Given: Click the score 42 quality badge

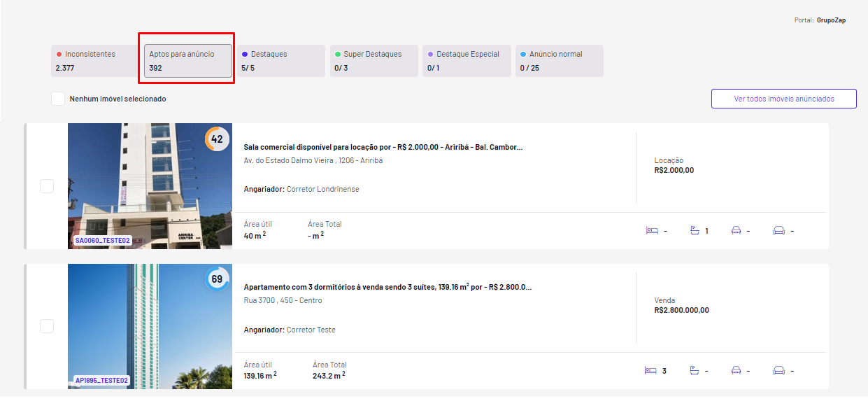Looking at the screenshot, I should (217, 139).
